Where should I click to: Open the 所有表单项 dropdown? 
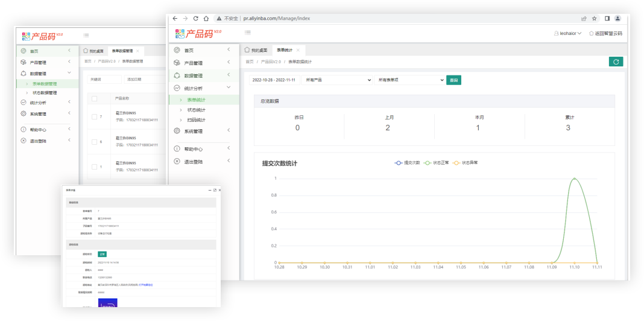point(409,80)
